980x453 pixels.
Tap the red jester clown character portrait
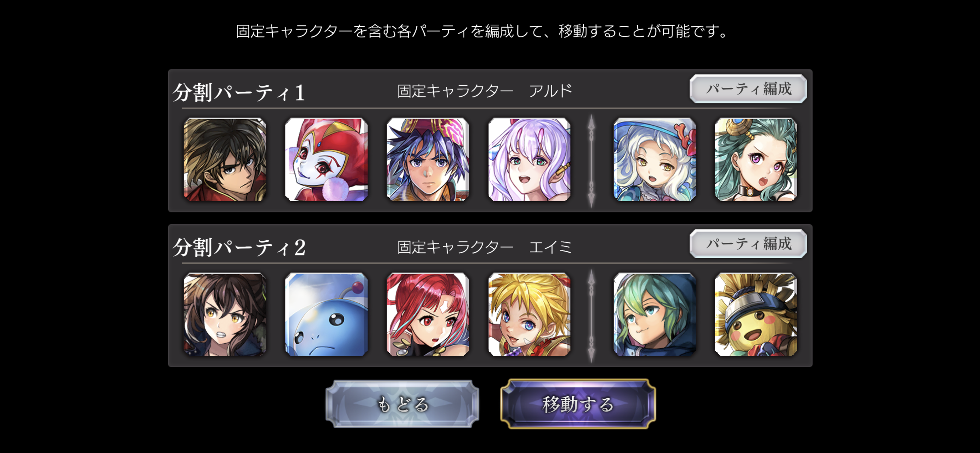pos(326,160)
